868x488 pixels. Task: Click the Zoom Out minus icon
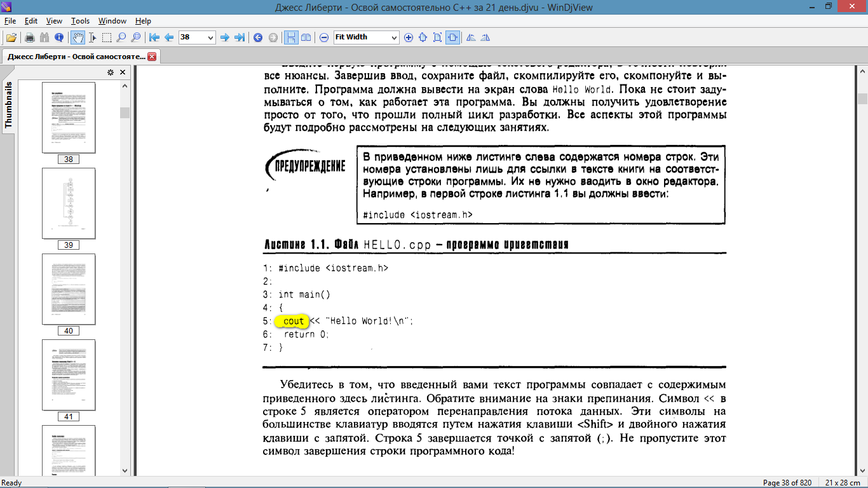(x=324, y=37)
